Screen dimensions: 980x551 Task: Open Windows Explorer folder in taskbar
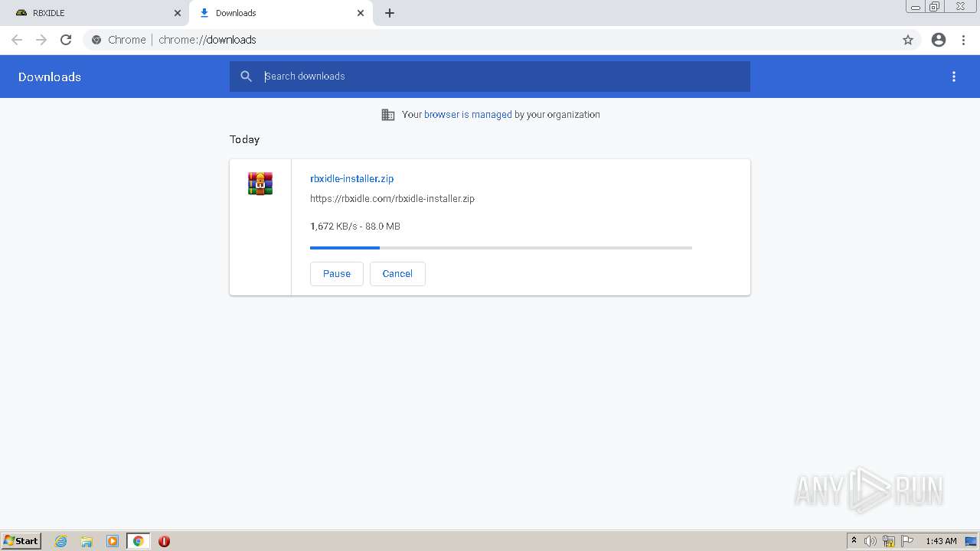click(x=87, y=541)
